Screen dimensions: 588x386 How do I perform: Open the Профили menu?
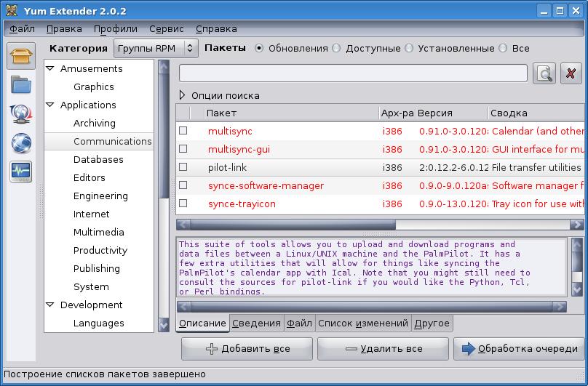pyautogui.click(x=116, y=29)
